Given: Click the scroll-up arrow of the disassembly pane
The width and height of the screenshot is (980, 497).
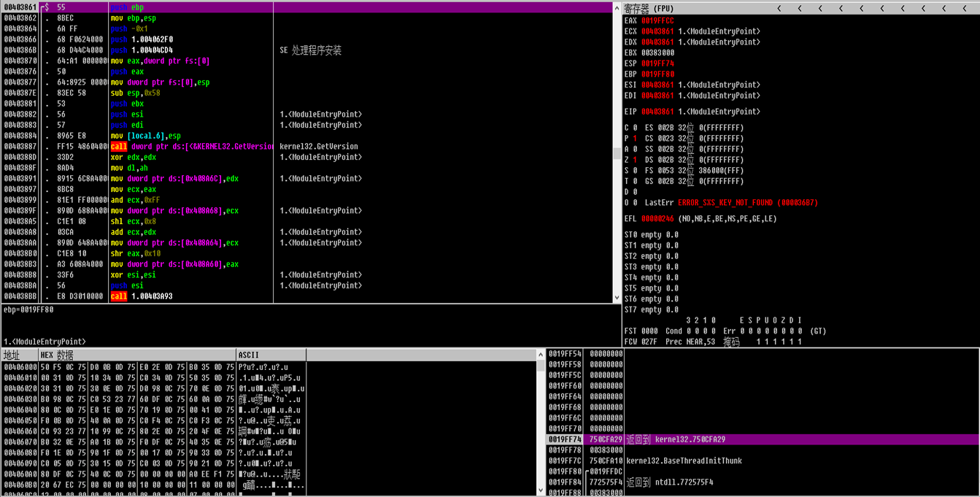Looking at the screenshot, I should click(617, 7).
